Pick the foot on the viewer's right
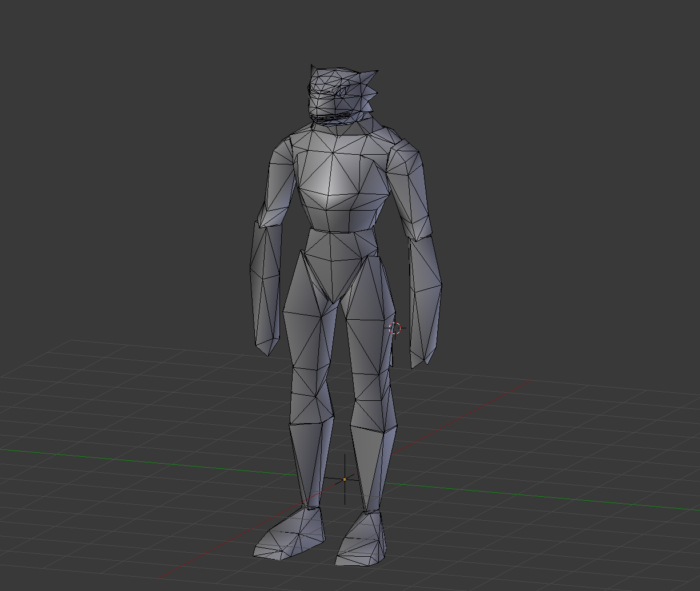The width and height of the screenshot is (700, 591). pyautogui.click(x=363, y=540)
